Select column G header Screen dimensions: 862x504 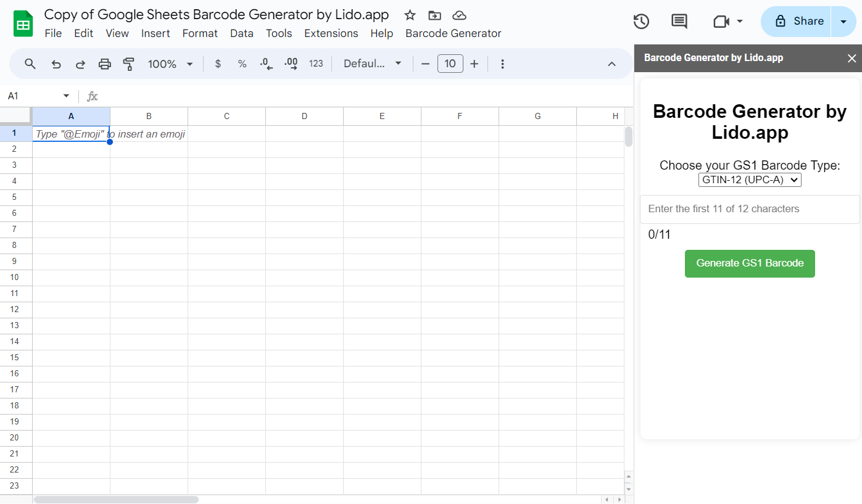[537, 116]
